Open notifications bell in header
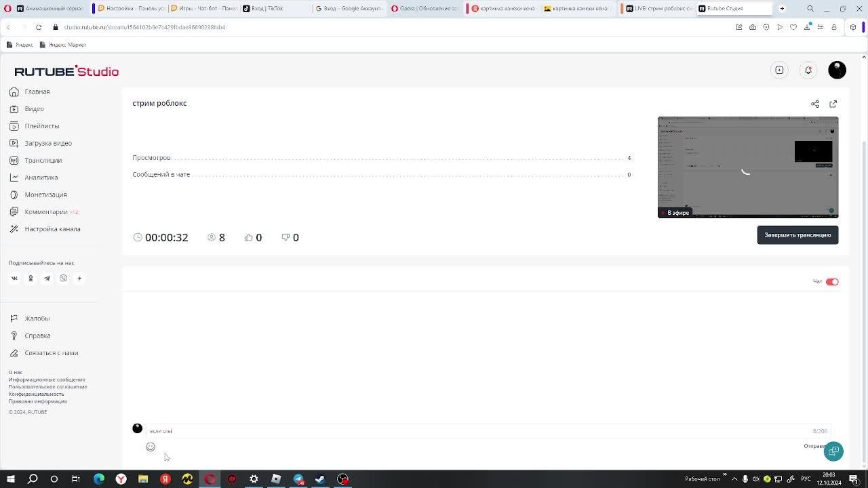The height and width of the screenshot is (488, 868). [x=808, y=70]
